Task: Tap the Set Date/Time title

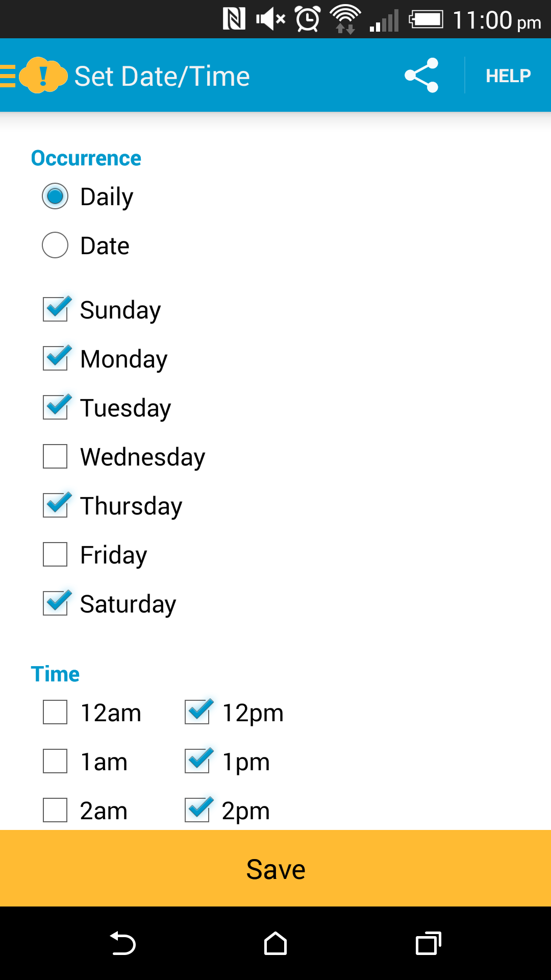Action: pyautogui.click(x=162, y=77)
